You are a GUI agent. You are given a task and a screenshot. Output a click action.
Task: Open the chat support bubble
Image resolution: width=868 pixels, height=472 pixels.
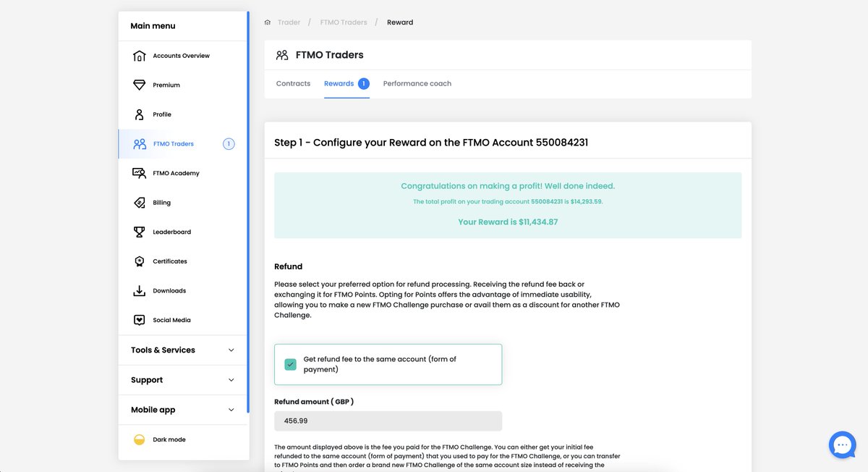coord(843,445)
